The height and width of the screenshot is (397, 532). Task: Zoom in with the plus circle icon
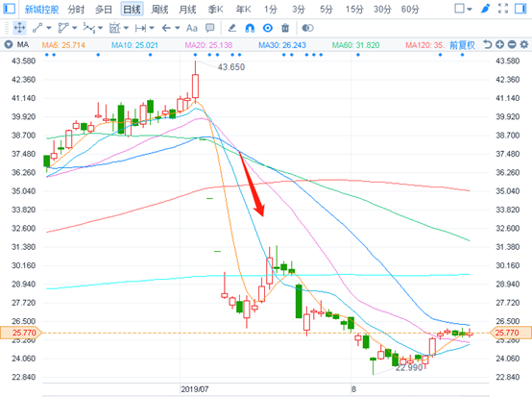click(499, 44)
